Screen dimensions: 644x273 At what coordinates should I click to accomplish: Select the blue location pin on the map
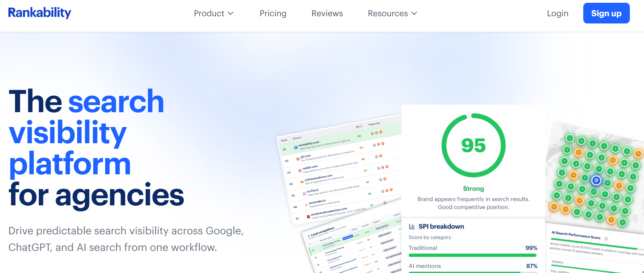[596, 180]
